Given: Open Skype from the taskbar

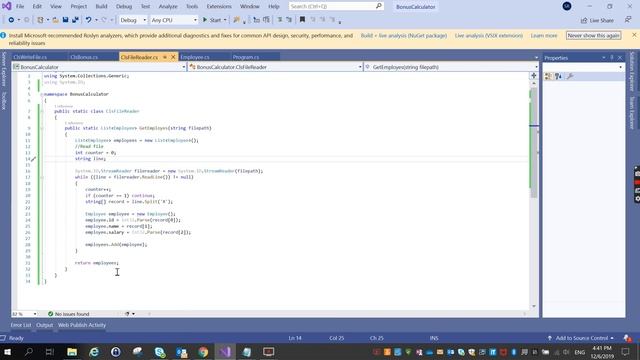Looking at the screenshot, I should [x=160, y=352].
